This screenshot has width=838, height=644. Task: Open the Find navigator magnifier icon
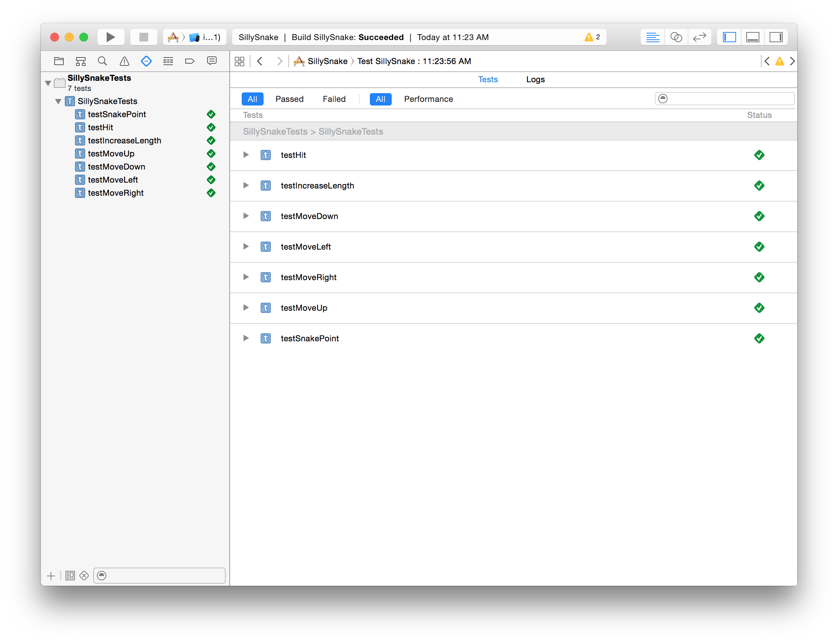102,61
